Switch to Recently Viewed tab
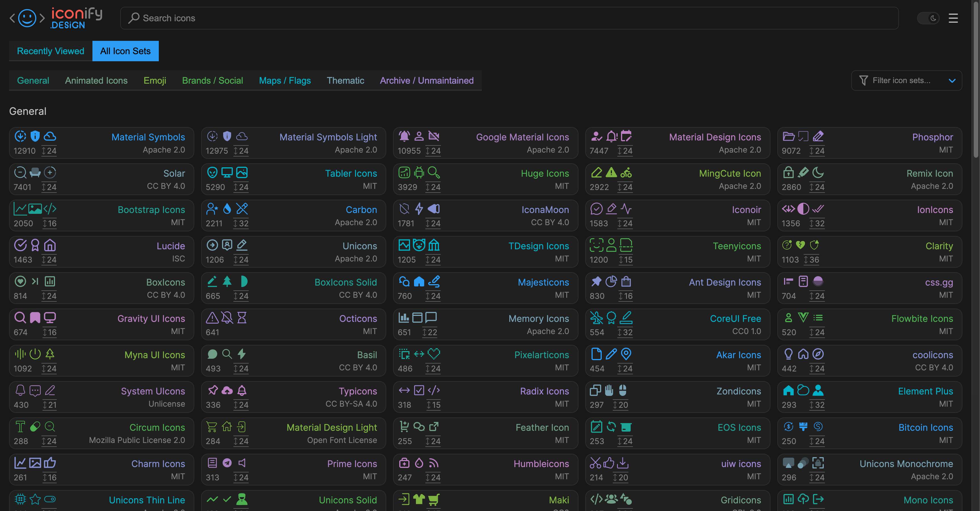This screenshot has width=980, height=511. click(50, 51)
